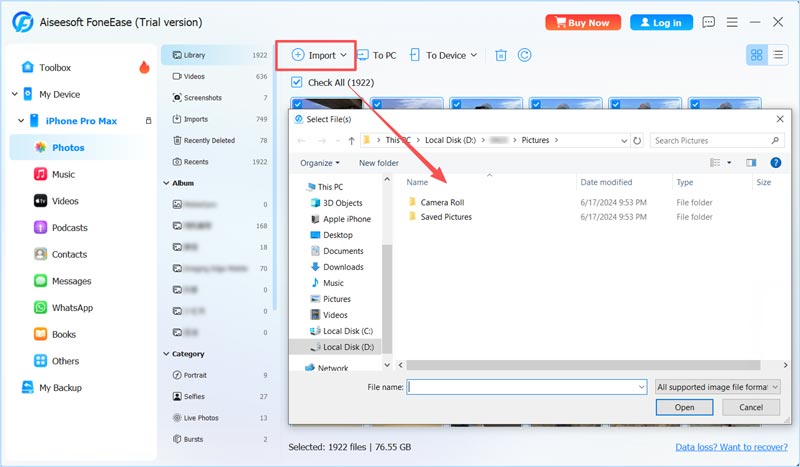
Task: Click the refresh icon in toolbar
Action: [x=524, y=55]
